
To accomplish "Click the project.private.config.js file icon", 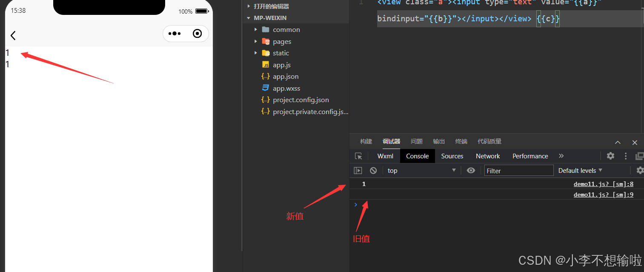I will click(x=266, y=112).
